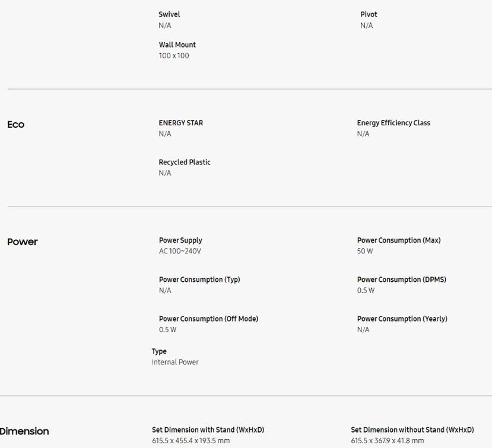Select the Wall Mount label
Image resolution: width=492 pixels, height=448 pixels.
tap(177, 45)
